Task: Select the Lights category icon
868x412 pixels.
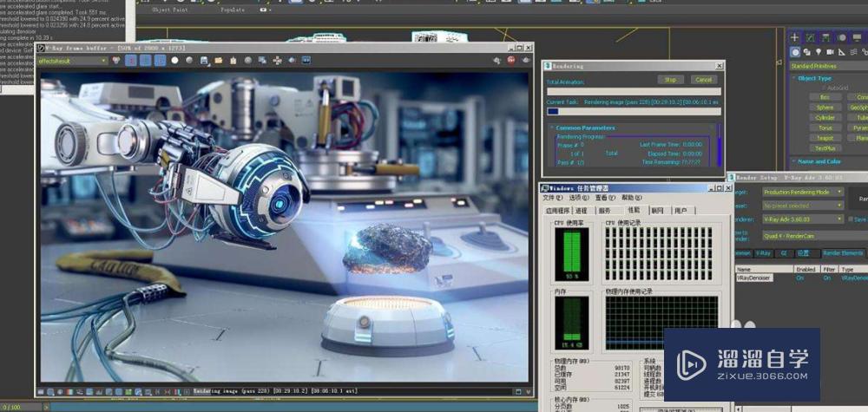Action: coord(819,52)
